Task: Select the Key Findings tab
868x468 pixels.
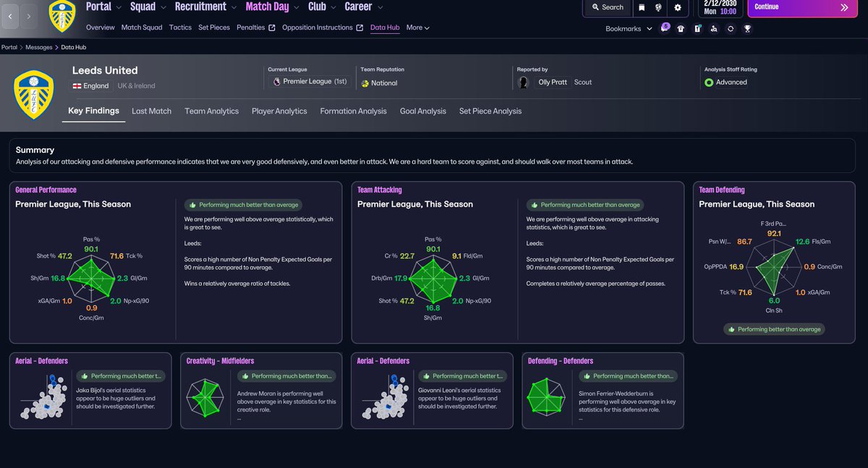Action: 93,111
